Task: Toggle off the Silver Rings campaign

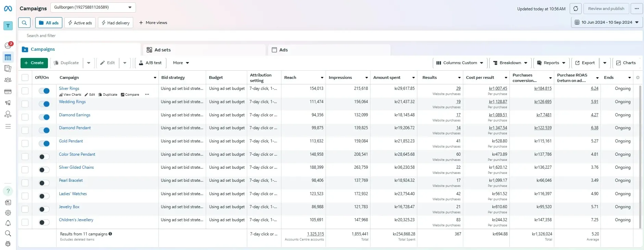Action: point(44,91)
